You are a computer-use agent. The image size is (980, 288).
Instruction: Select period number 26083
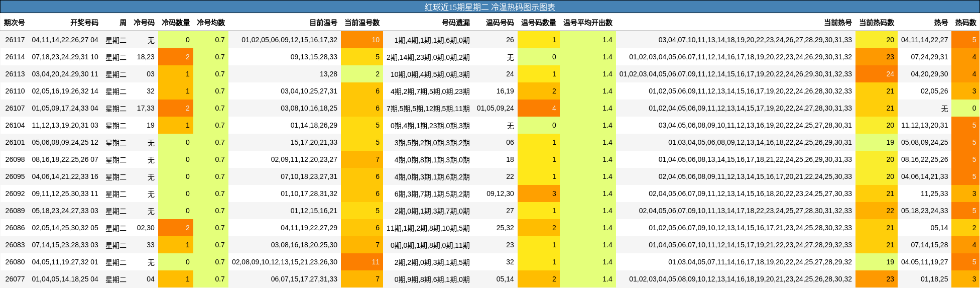15,245
